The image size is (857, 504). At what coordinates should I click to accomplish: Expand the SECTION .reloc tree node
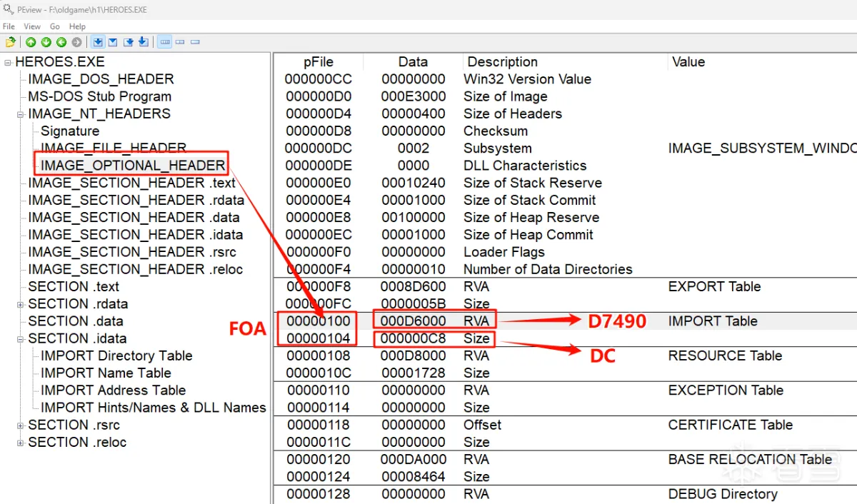[x=21, y=443]
